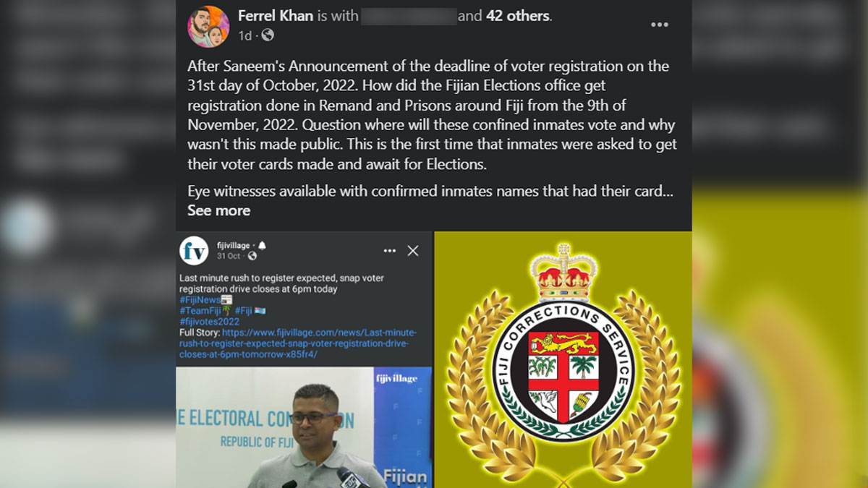Click the '31 Oct' timestamp
Image resolution: width=868 pixels, height=488 pixels.
pyautogui.click(x=229, y=256)
